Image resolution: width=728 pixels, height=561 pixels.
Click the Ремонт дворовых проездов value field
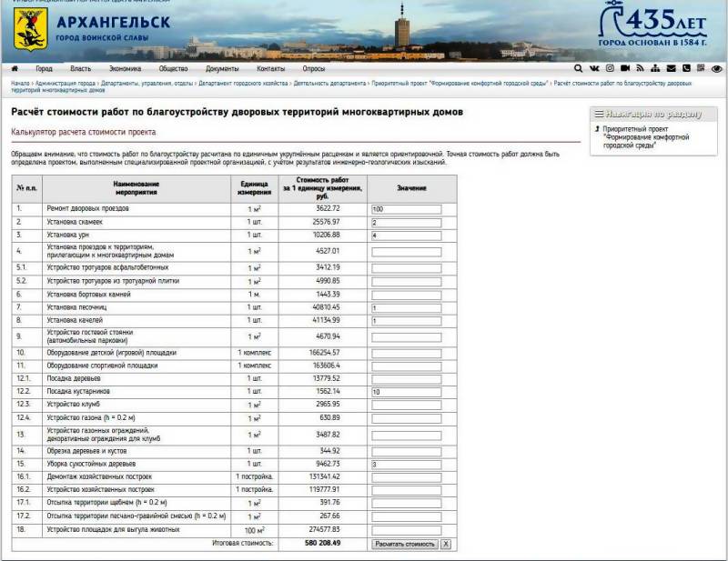click(x=406, y=209)
